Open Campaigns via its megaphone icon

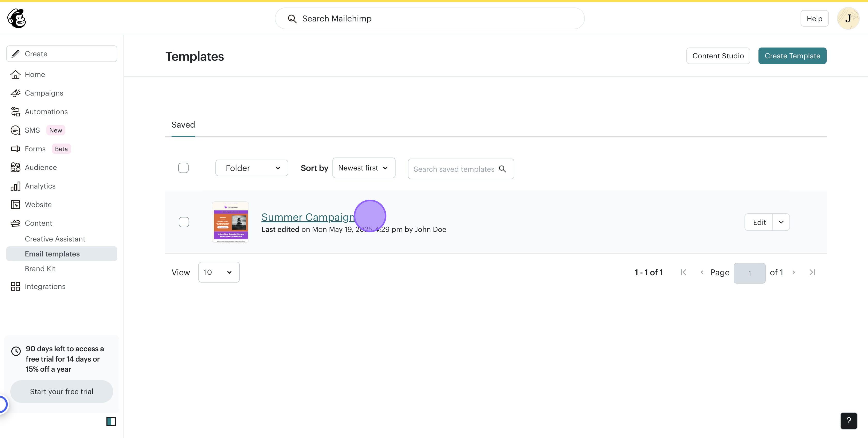click(15, 93)
